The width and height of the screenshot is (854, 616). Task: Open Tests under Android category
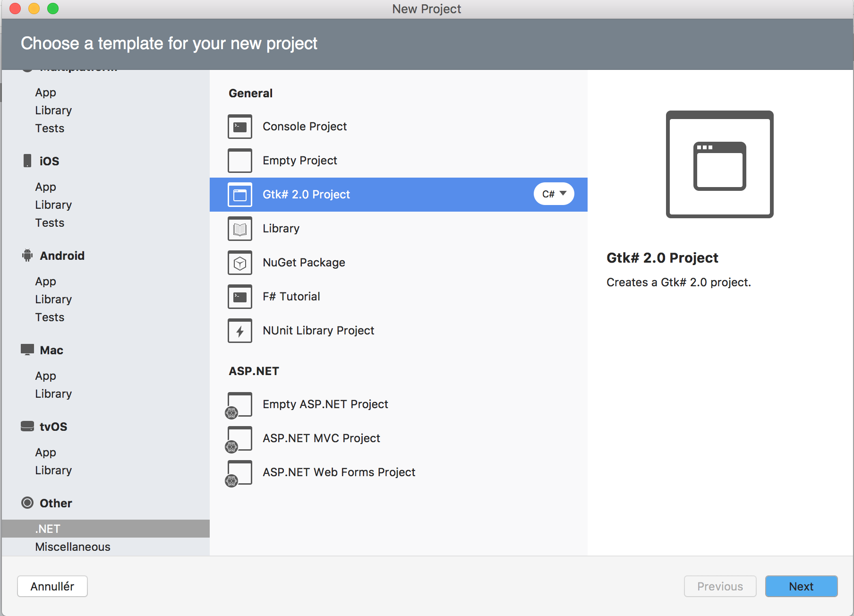(x=50, y=317)
